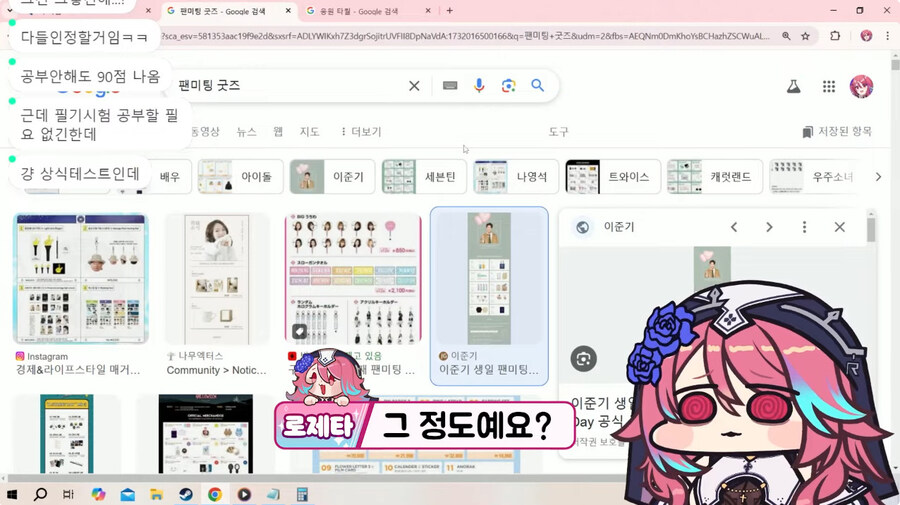Open Calculator from the taskbar
This screenshot has height=505, width=900.
coord(302,494)
